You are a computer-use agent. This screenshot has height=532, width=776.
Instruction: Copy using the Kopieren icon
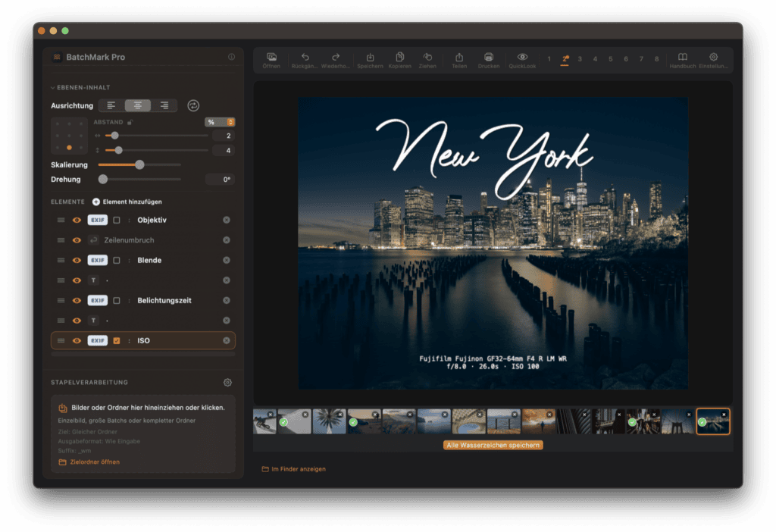[400, 60]
